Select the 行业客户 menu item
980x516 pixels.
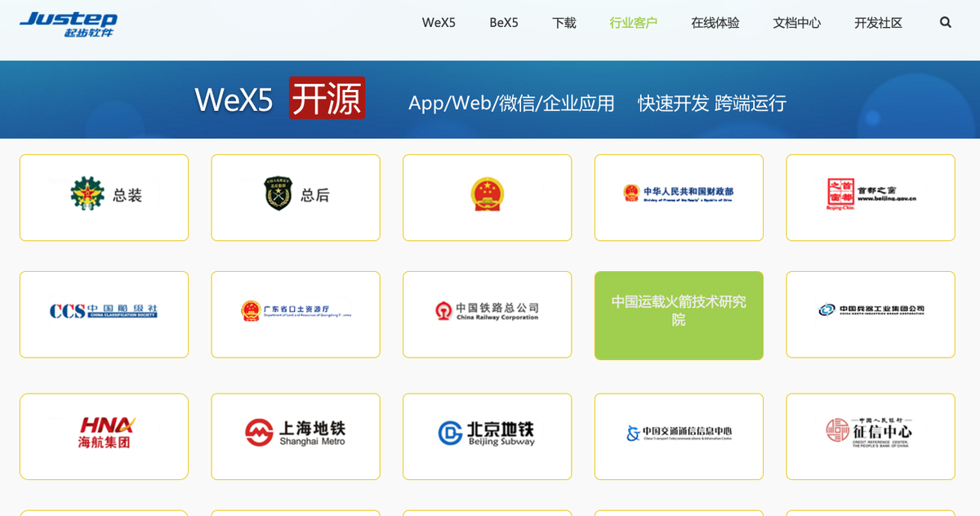(634, 23)
